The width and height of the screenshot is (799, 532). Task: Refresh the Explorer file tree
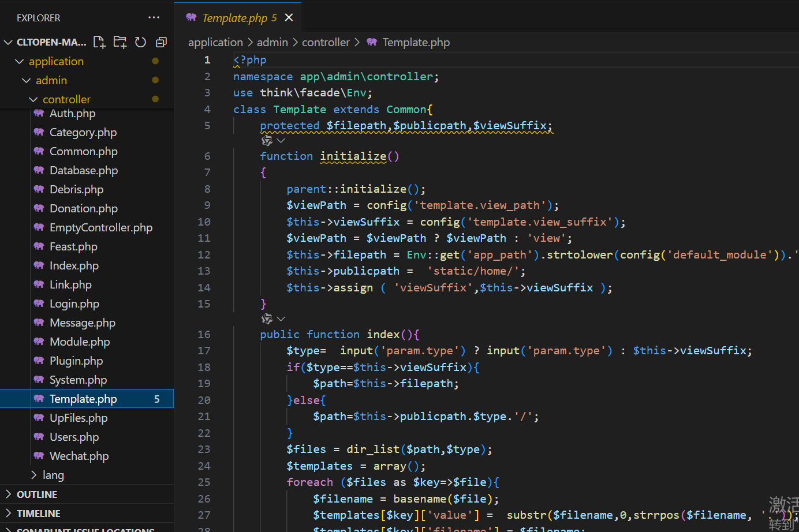pos(140,42)
